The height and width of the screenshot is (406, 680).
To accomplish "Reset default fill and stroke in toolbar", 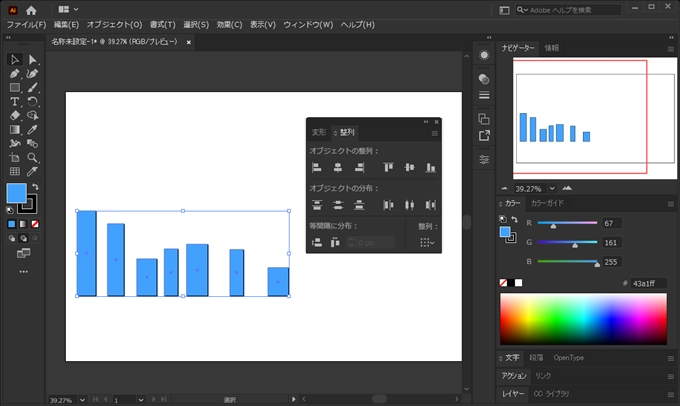I will 10,210.
